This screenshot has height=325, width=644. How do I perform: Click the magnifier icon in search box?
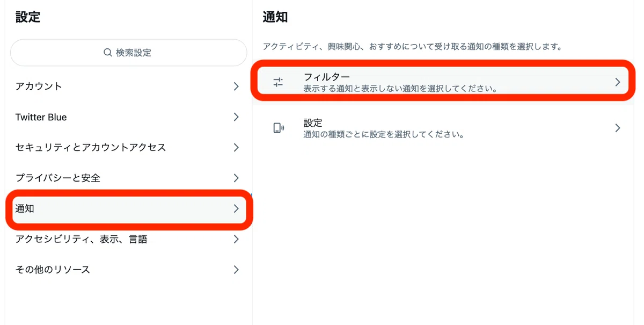point(108,53)
